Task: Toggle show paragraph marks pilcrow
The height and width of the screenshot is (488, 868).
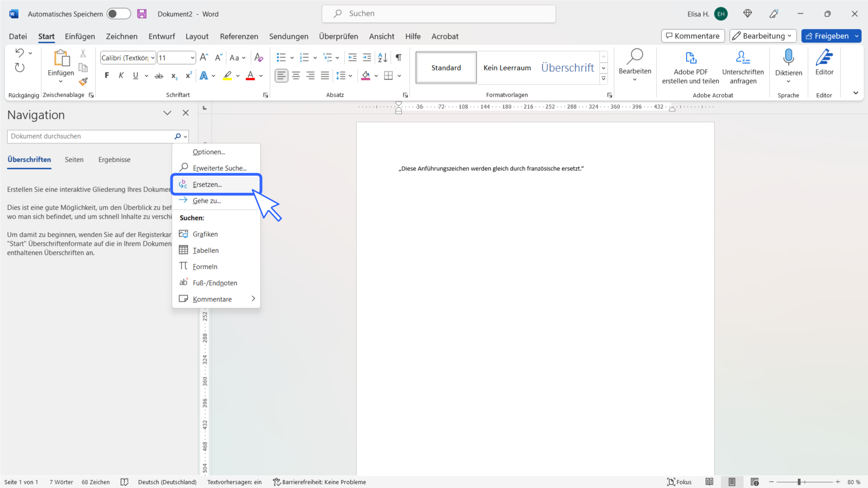Action: [398, 57]
